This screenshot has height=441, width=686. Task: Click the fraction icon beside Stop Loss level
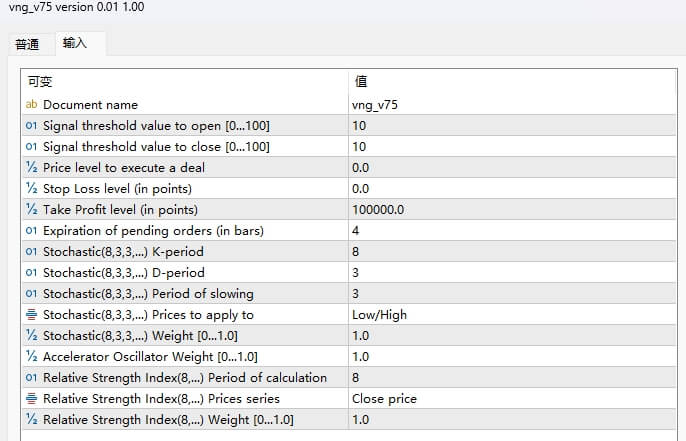coord(31,189)
